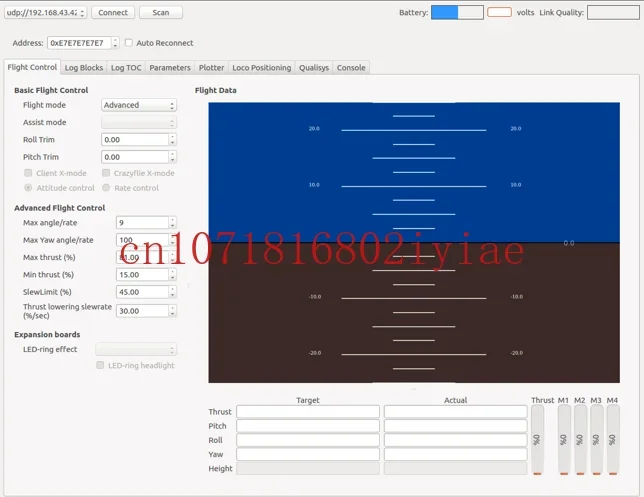Click the Min thrust spinner arrows
Screen dimensions: 644x497
(172, 275)
